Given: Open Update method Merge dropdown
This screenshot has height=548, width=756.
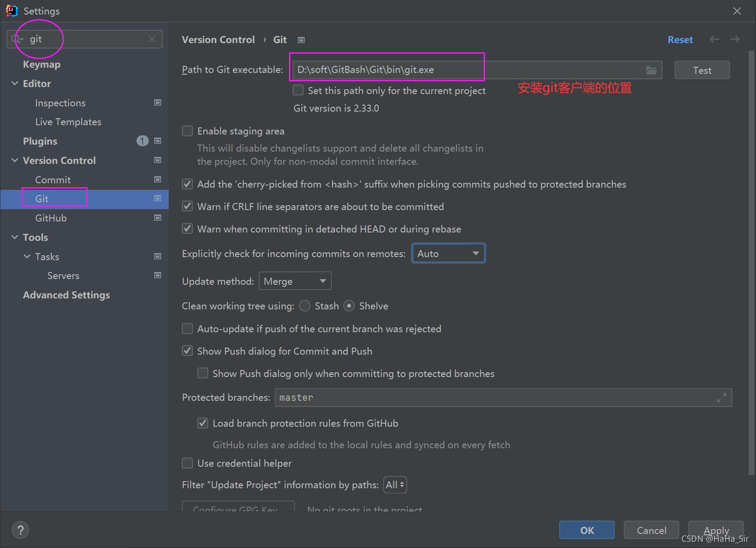Looking at the screenshot, I should point(295,281).
